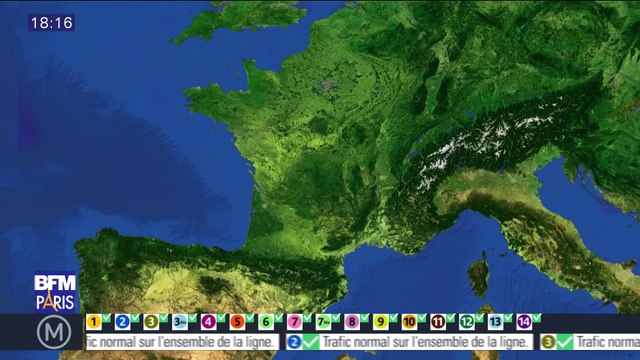
Task: Select the brown line 11 badge
Action: 438,322
